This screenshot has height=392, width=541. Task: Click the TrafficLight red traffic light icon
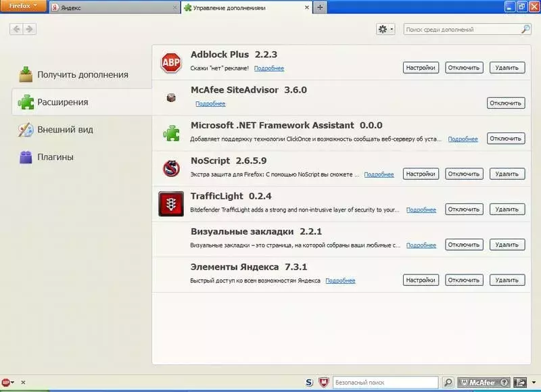pyautogui.click(x=171, y=204)
